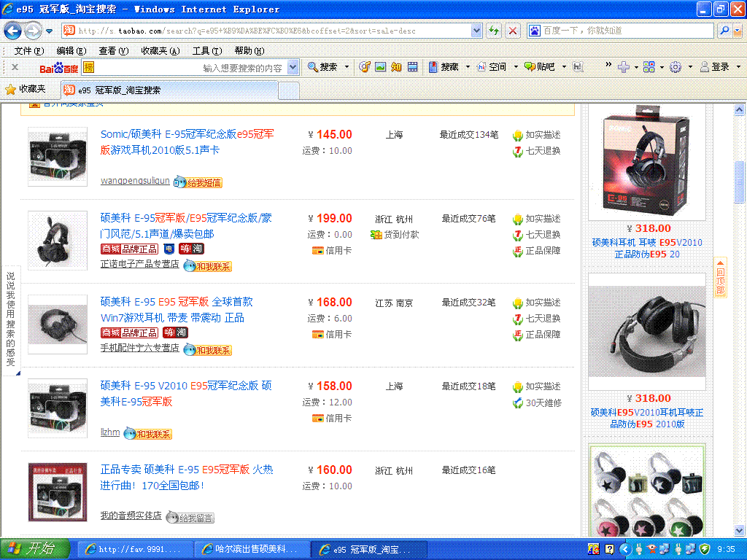The image size is (747, 560).
Task: Click thumbnail of the 145.00 headset listing
Action: [58, 157]
